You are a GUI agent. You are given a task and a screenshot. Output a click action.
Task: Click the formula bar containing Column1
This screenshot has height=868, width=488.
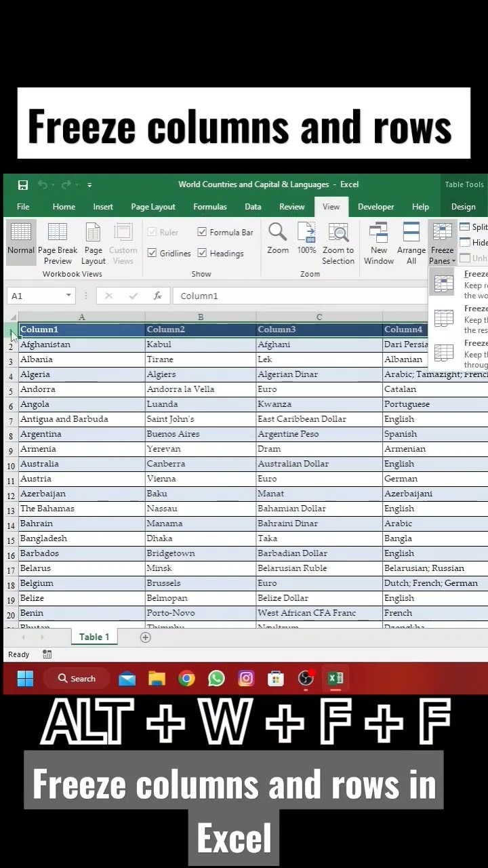coord(301,296)
